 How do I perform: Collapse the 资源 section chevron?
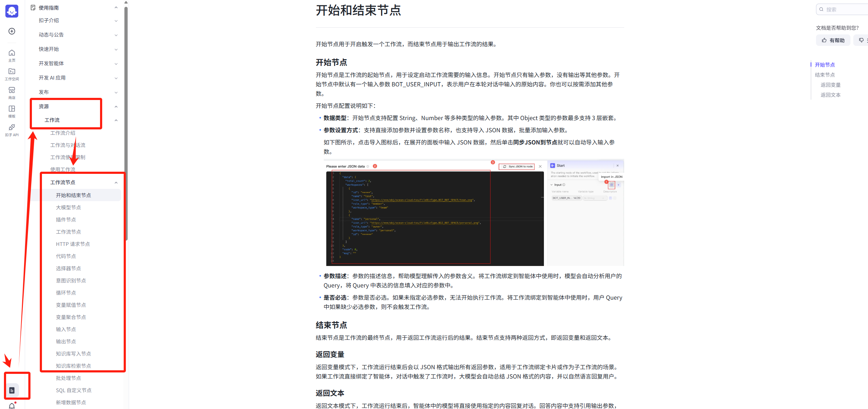click(116, 106)
